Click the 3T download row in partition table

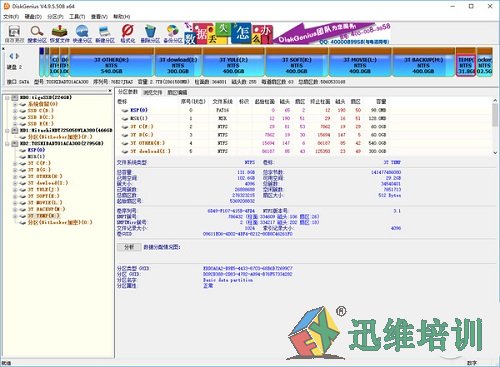click(253, 151)
